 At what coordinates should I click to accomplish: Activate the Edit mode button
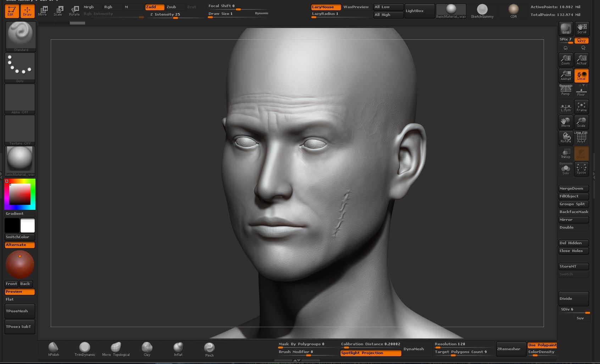pos(12,11)
